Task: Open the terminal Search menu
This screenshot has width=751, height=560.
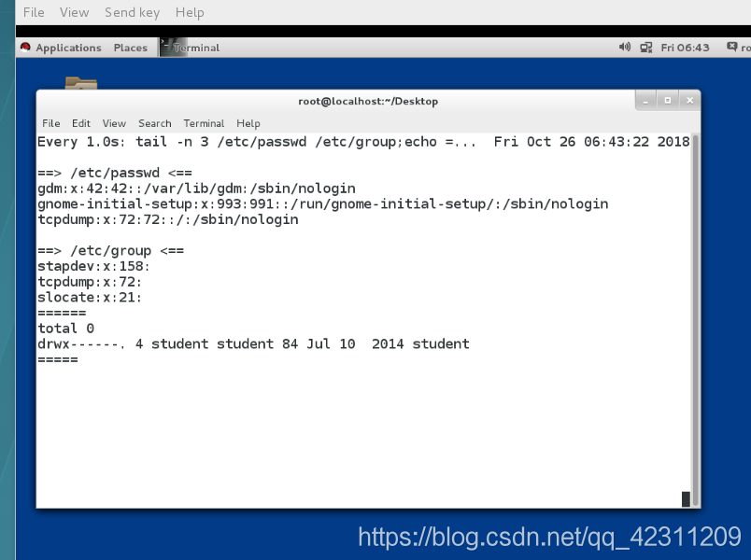Action: pyautogui.click(x=155, y=123)
